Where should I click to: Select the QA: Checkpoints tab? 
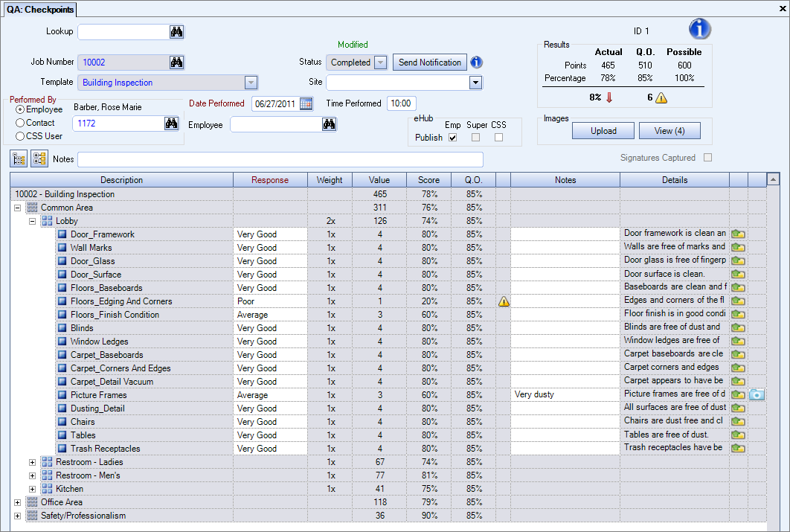pyautogui.click(x=39, y=10)
